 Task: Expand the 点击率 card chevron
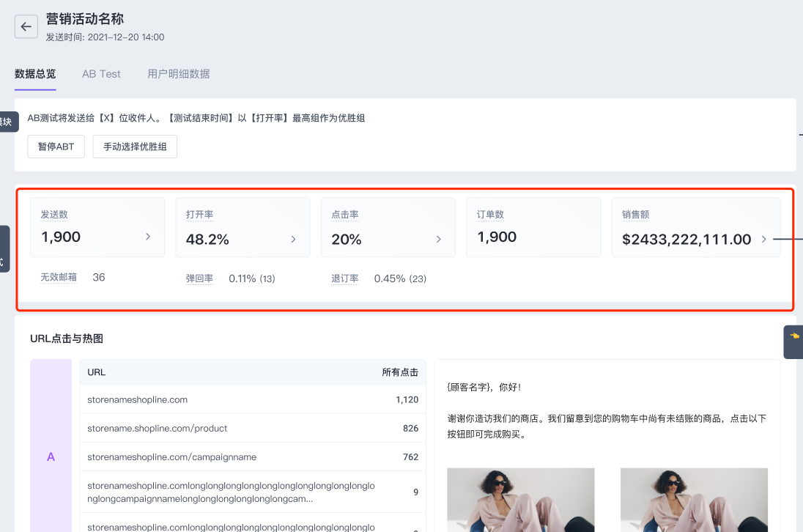click(439, 239)
